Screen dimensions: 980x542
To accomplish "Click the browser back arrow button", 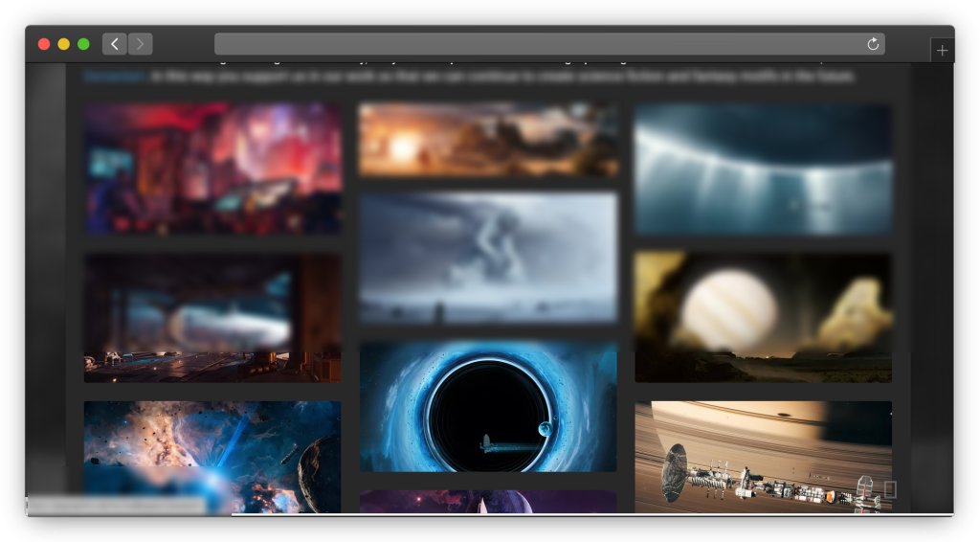I will point(115,44).
